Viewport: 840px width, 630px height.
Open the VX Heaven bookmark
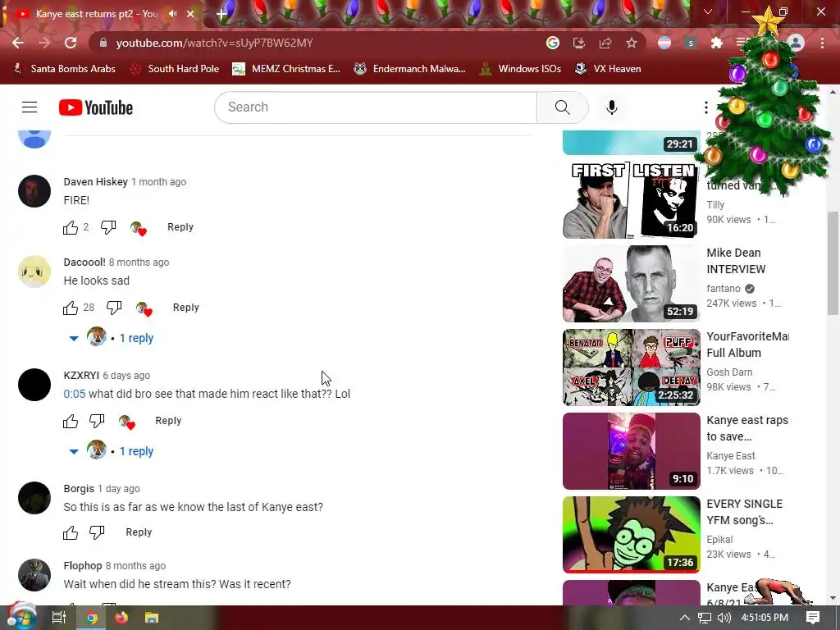pos(608,69)
